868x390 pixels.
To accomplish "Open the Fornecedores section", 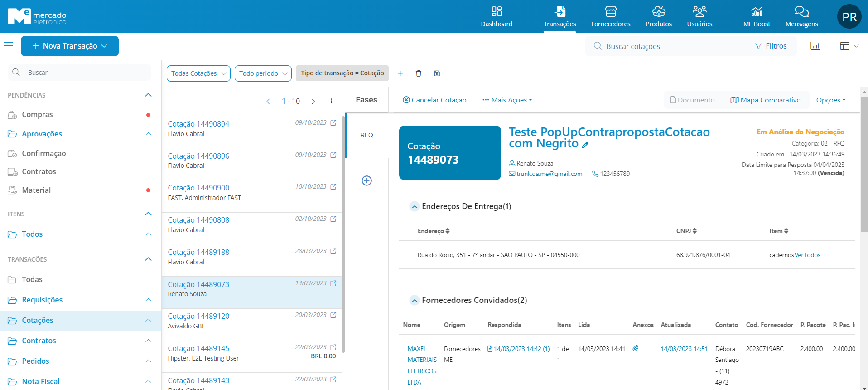I will click(610, 16).
